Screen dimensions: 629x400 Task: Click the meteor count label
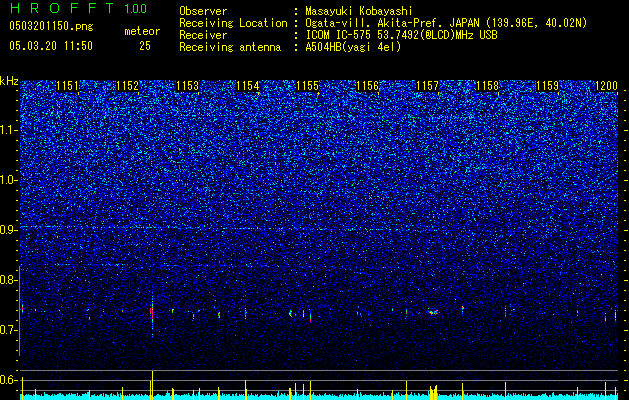click(x=142, y=31)
